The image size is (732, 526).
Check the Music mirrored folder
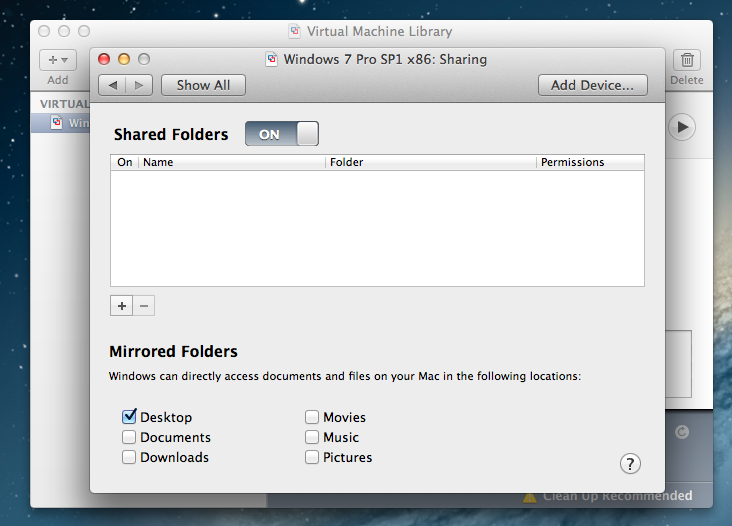pos(312,437)
